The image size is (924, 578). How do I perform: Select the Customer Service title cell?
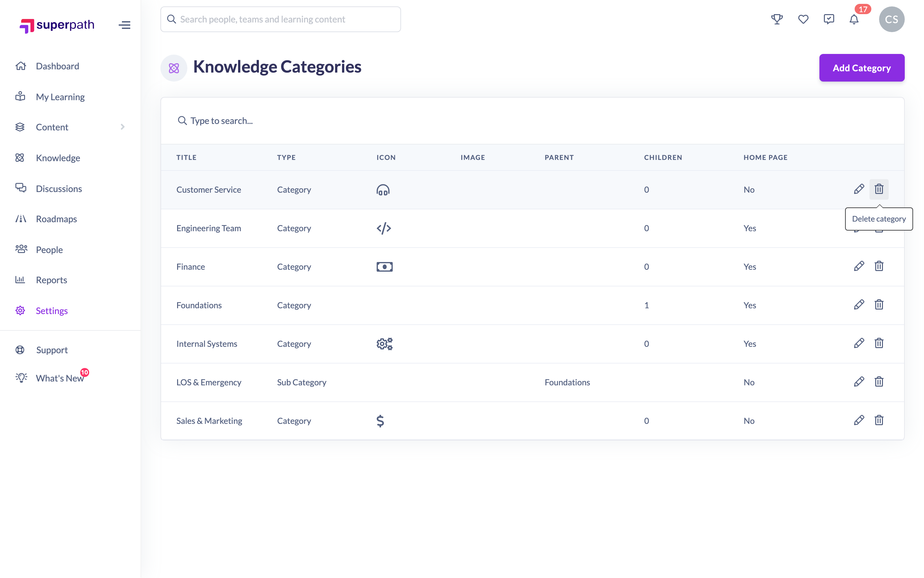(x=209, y=189)
